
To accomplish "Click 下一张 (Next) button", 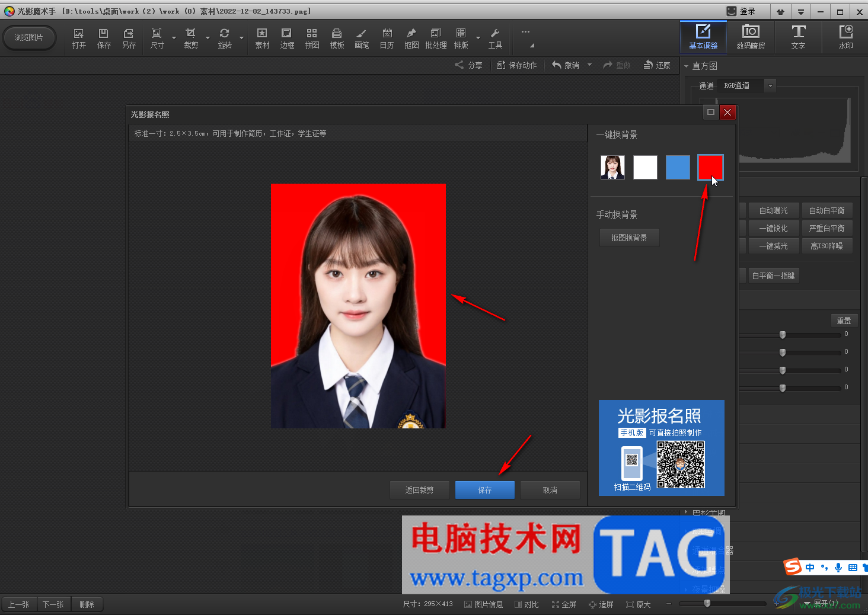I will coord(53,604).
